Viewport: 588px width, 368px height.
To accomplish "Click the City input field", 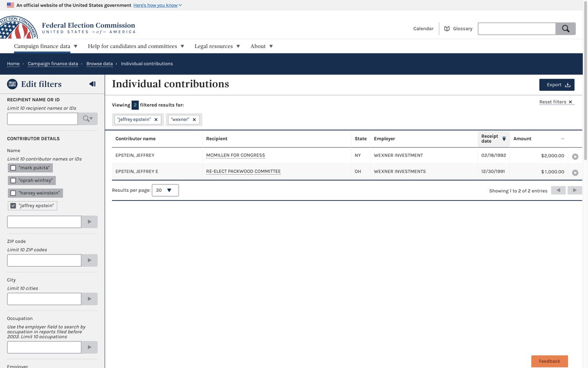I will pos(44,299).
